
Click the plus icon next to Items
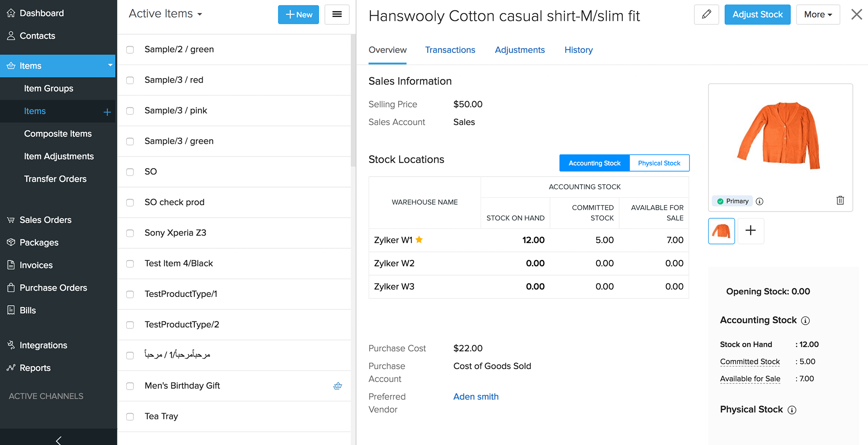(x=107, y=112)
